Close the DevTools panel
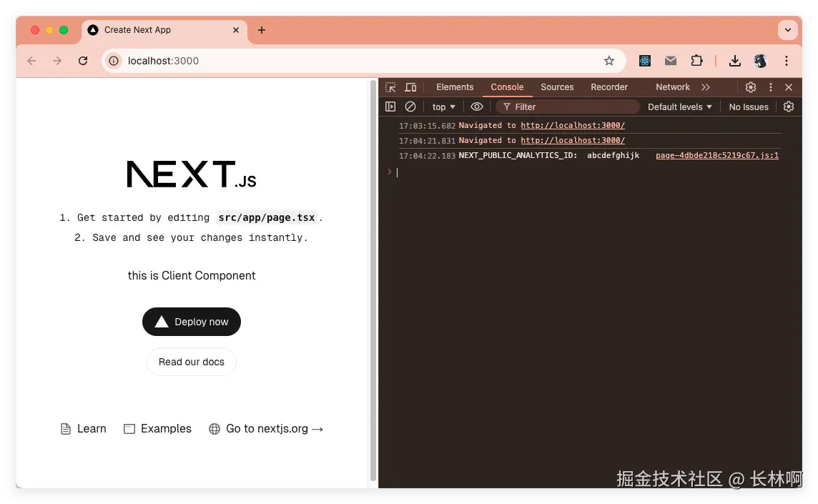 tap(789, 87)
